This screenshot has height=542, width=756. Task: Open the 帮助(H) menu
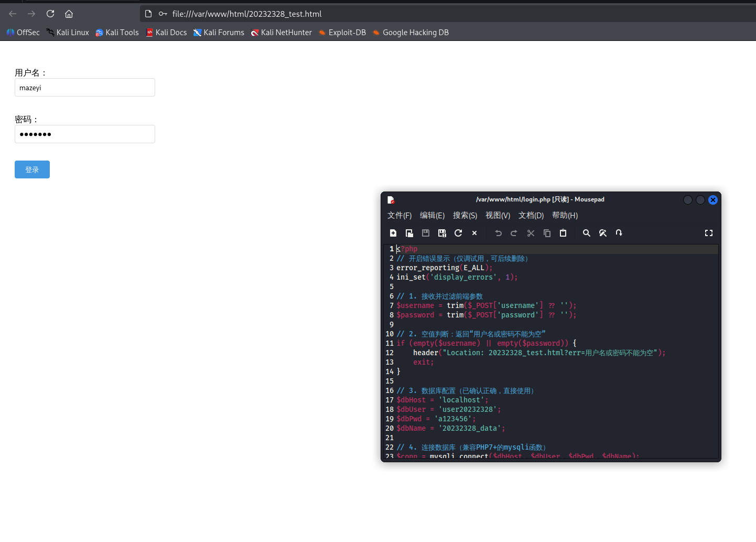[x=565, y=216]
